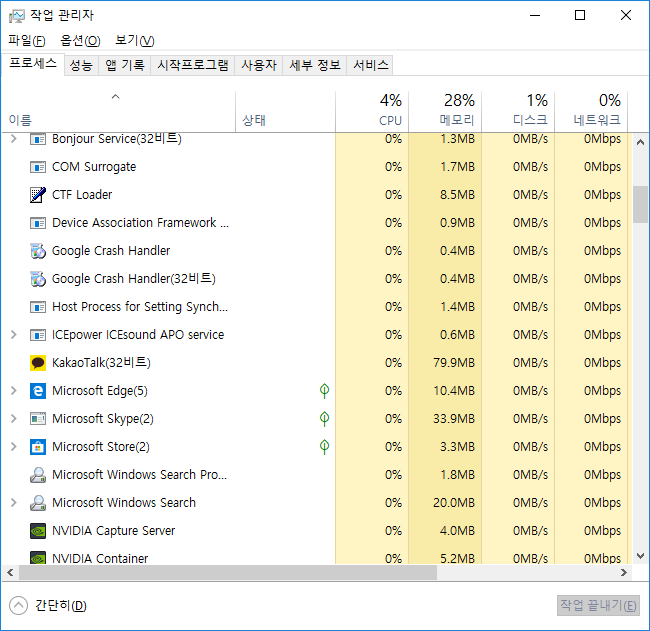Open the 파일(F) menu
Image resolution: width=650 pixels, height=631 pixels.
[x=27, y=41]
